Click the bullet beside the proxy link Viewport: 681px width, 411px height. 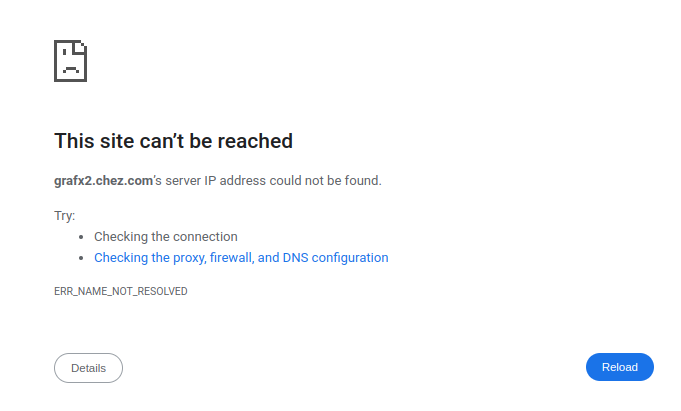click(81, 258)
